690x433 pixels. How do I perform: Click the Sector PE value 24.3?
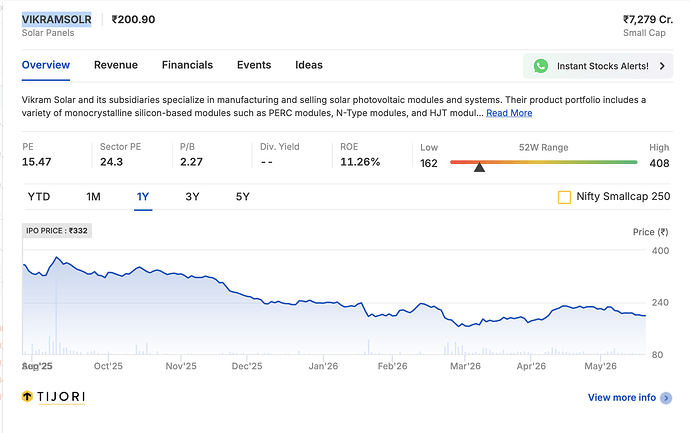(111, 162)
